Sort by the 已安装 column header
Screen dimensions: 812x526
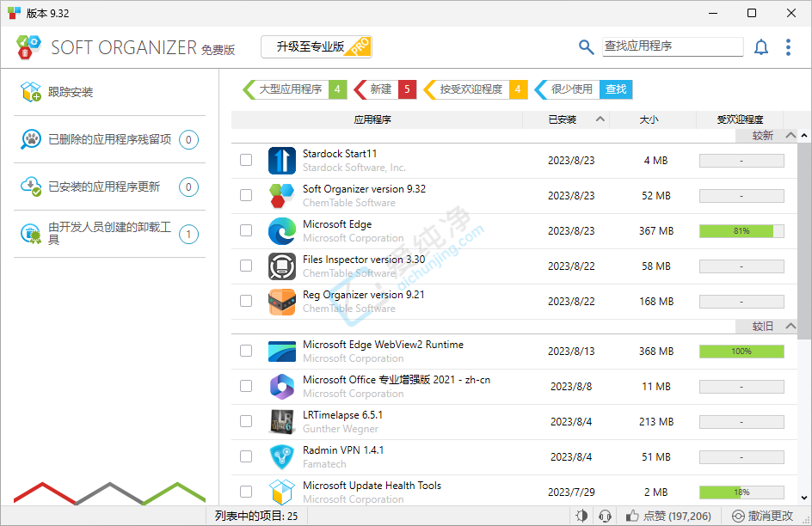[x=565, y=119]
